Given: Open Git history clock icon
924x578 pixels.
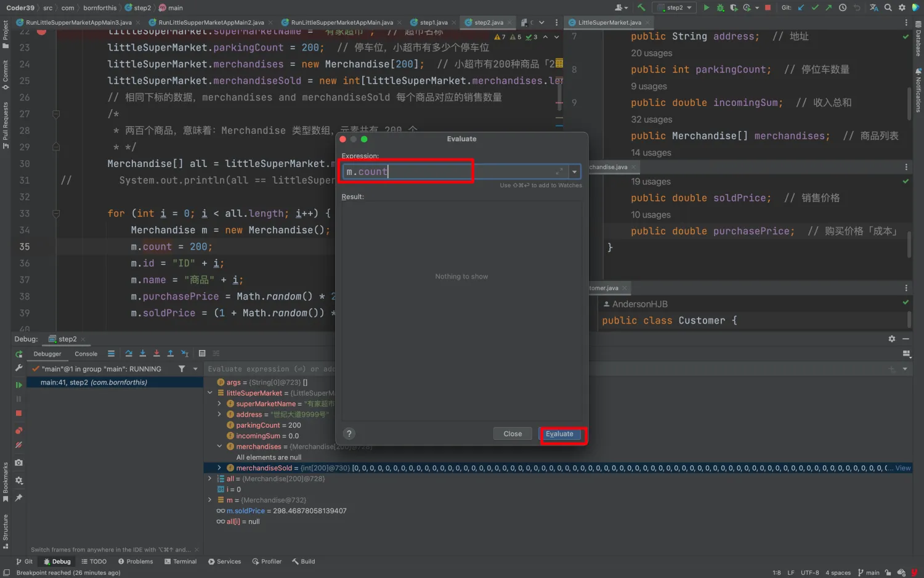Looking at the screenshot, I should pos(843,7).
